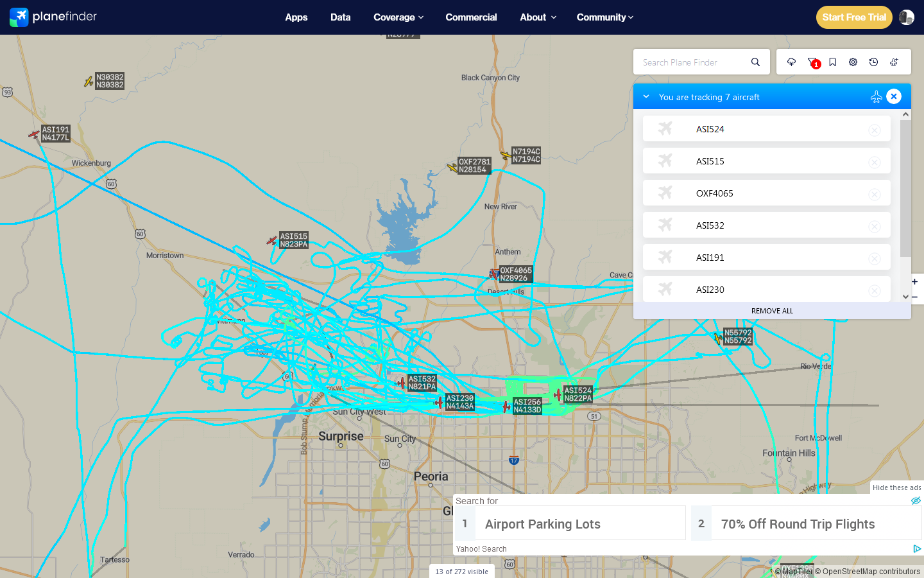
Task: Click the search magnifier icon
Action: pyautogui.click(x=756, y=62)
